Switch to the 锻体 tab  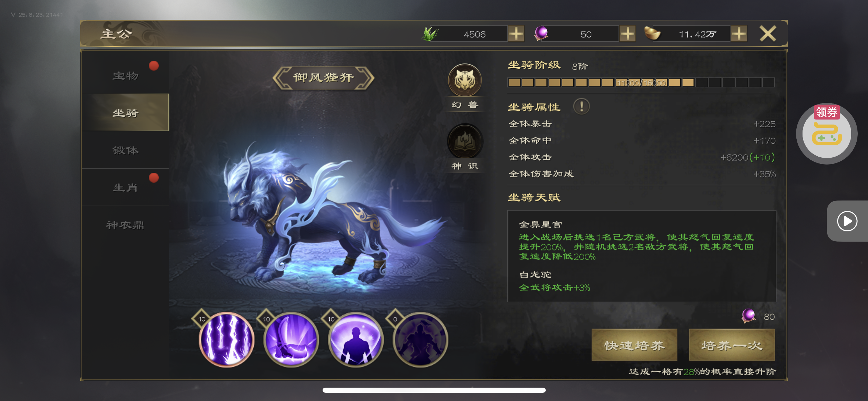(125, 150)
